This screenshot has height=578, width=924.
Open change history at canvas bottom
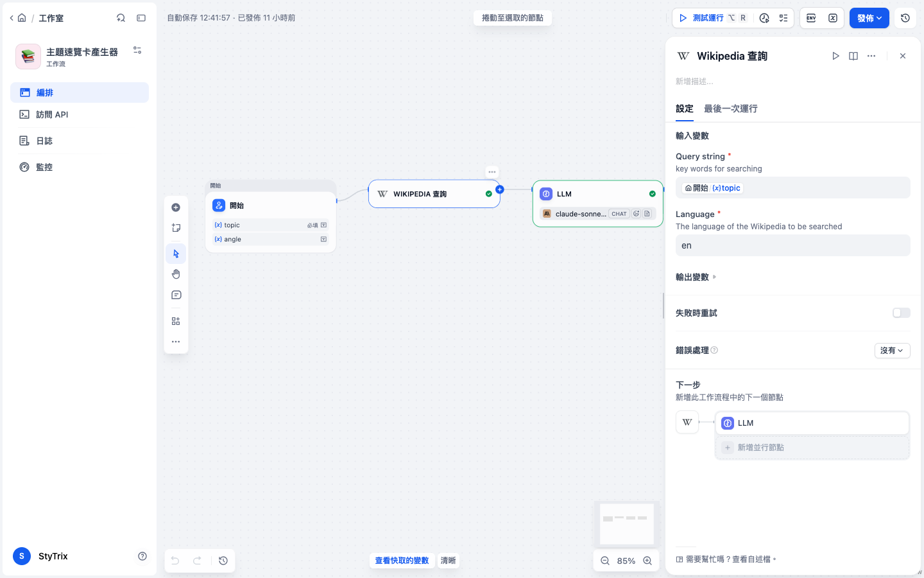(x=223, y=561)
